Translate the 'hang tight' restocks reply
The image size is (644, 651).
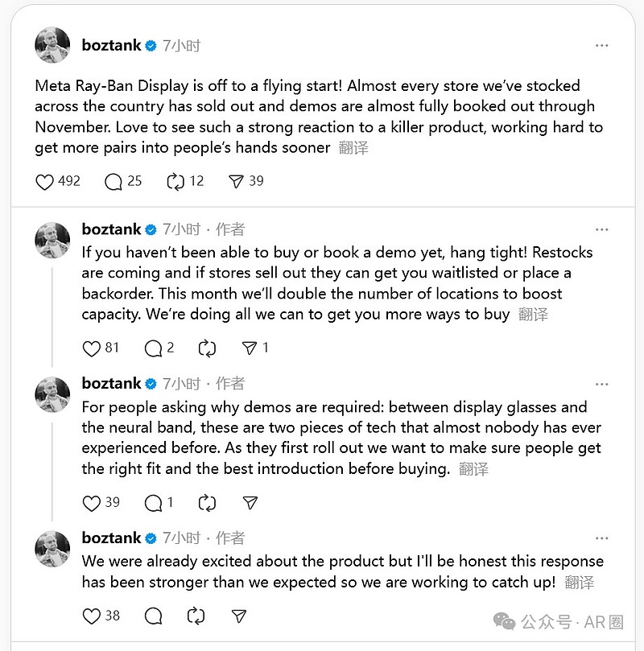533,315
